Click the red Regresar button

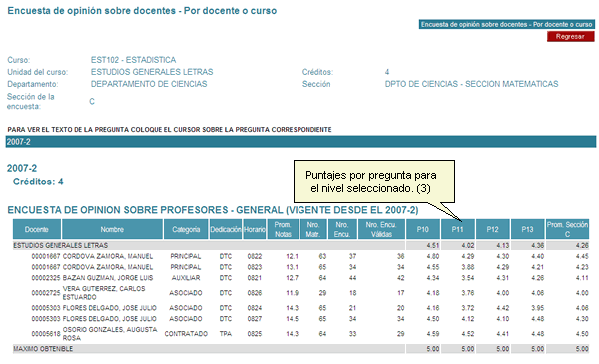(570, 36)
